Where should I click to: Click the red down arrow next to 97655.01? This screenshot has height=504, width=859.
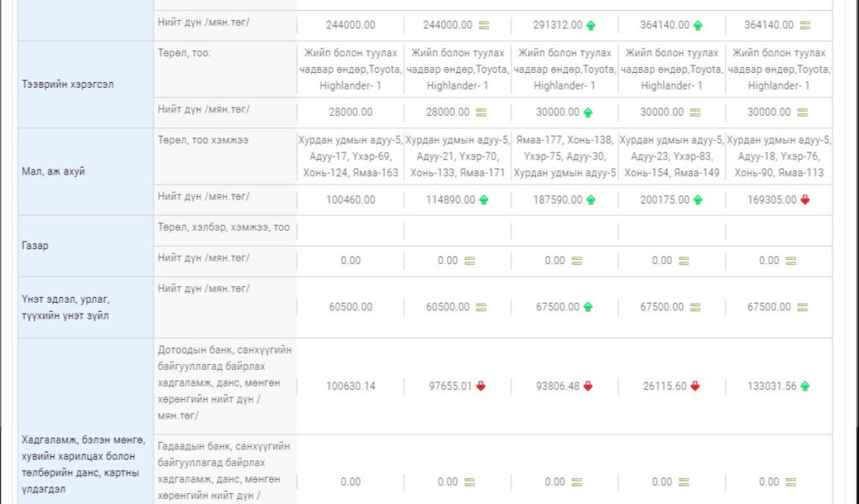[x=482, y=386]
